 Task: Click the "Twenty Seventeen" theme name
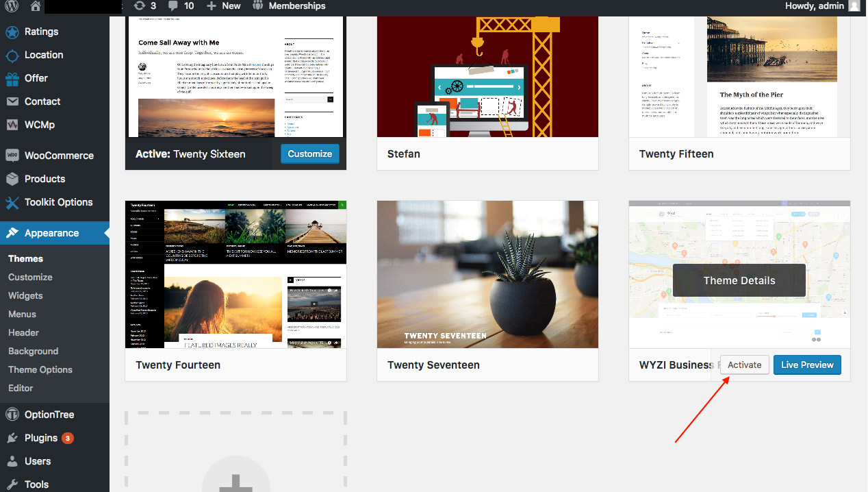pos(433,365)
